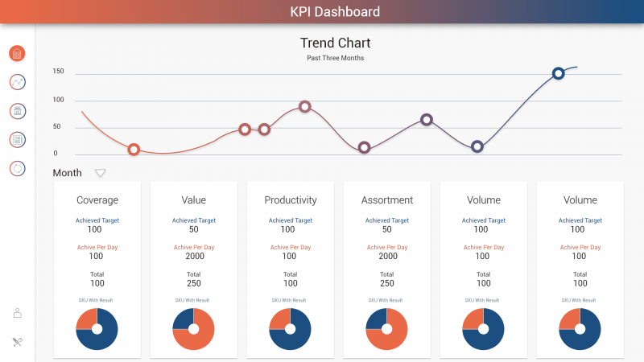Click the Achive Per Day label in Assortment card
The width and height of the screenshot is (644, 362).
tap(386, 248)
